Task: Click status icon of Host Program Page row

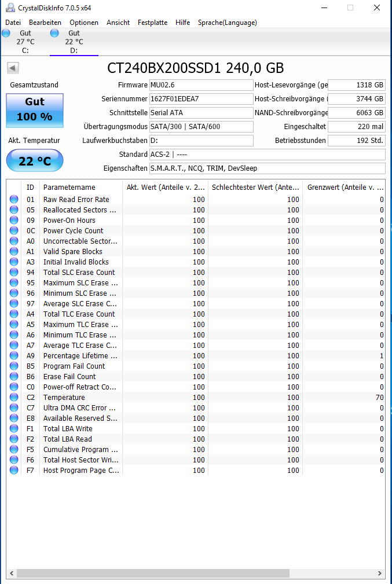Action: (x=14, y=471)
